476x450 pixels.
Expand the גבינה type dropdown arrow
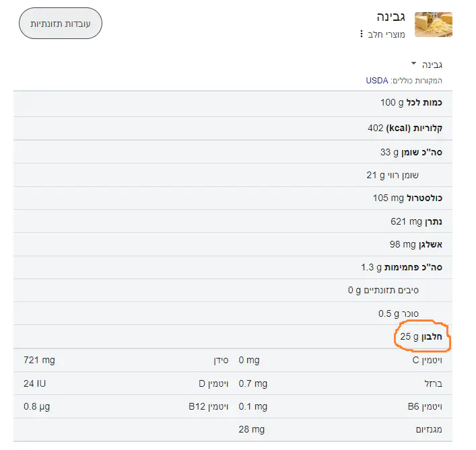414,64
